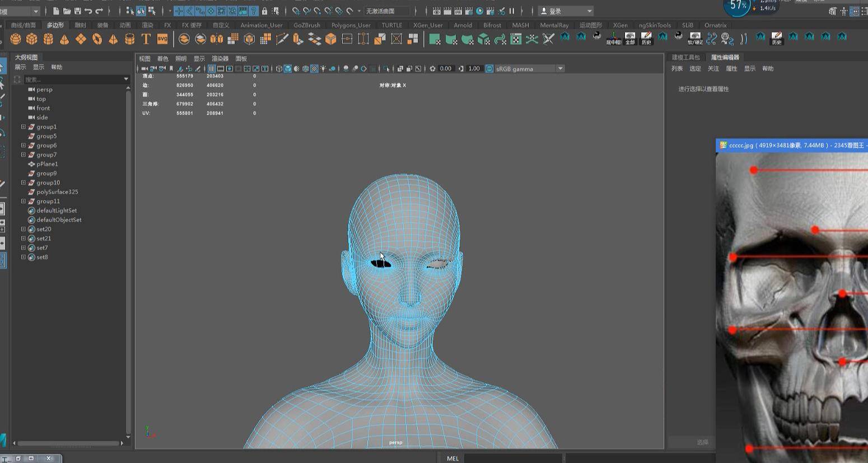Image resolution: width=868 pixels, height=463 pixels.
Task: Toggle wireframe on shaded in viewport
Action: (306, 68)
